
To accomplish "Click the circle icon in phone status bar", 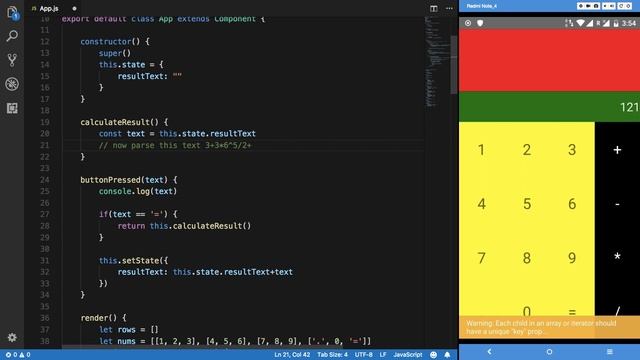I will click(x=468, y=23).
